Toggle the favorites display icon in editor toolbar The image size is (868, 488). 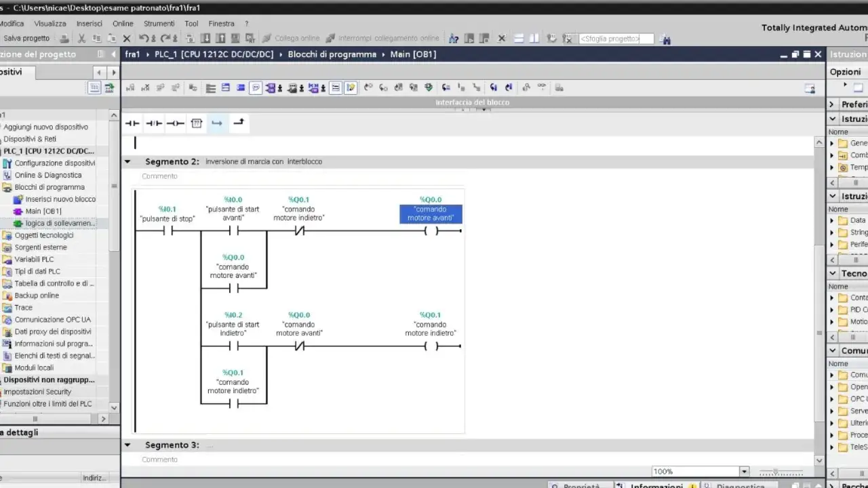351,87
